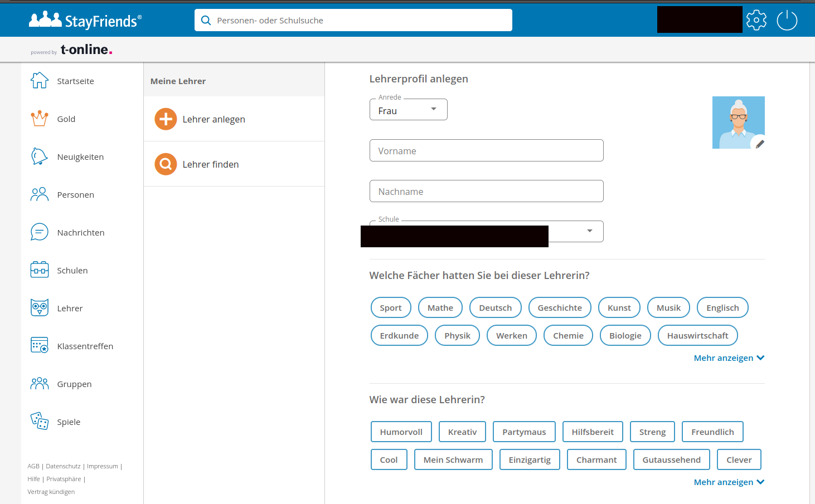815x504 pixels.
Task: Open the Anrede dropdown showing Frau
Action: tap(409, 110)
